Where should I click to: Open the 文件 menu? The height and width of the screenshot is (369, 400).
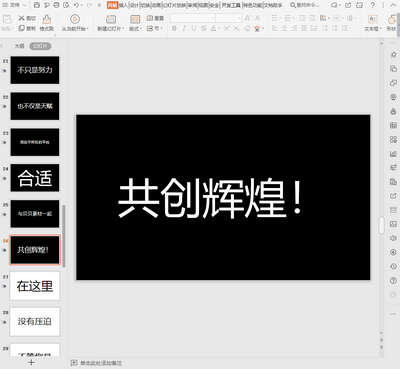(15, 5)
